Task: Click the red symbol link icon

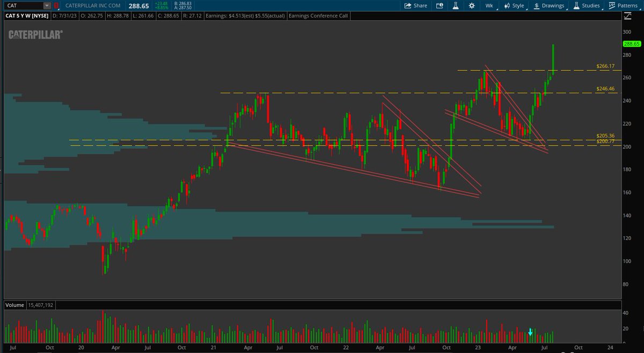Action: point(57,5)
